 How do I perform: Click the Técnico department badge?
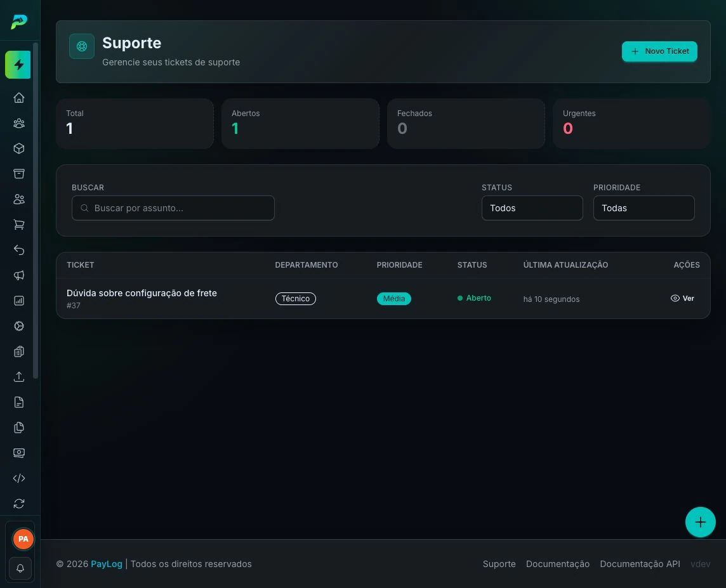(x=295, y=299)
